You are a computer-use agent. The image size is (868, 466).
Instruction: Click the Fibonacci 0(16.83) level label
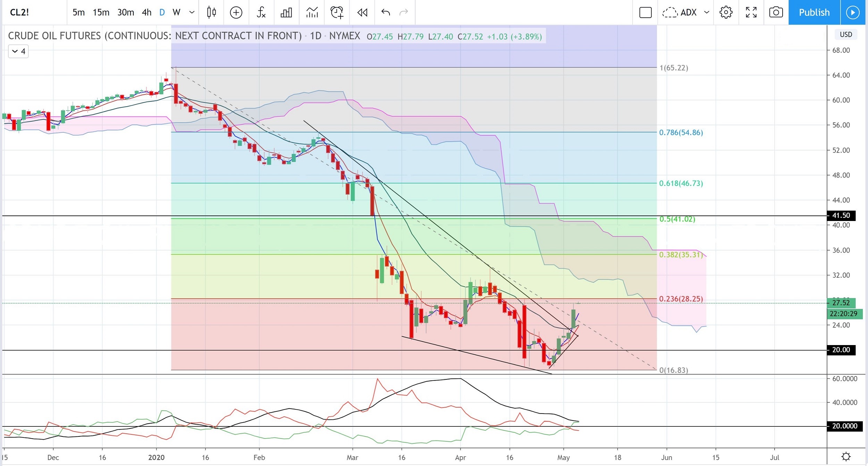tap(674, 370)
